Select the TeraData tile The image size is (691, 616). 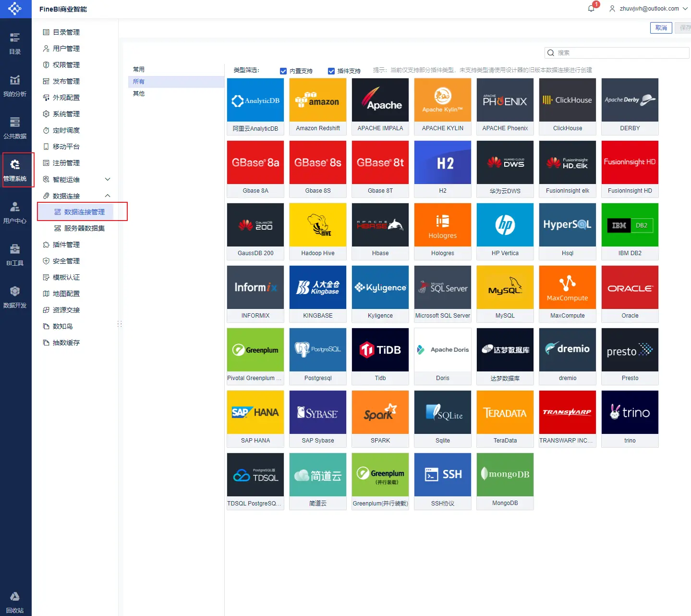click(x=505, y=419)
